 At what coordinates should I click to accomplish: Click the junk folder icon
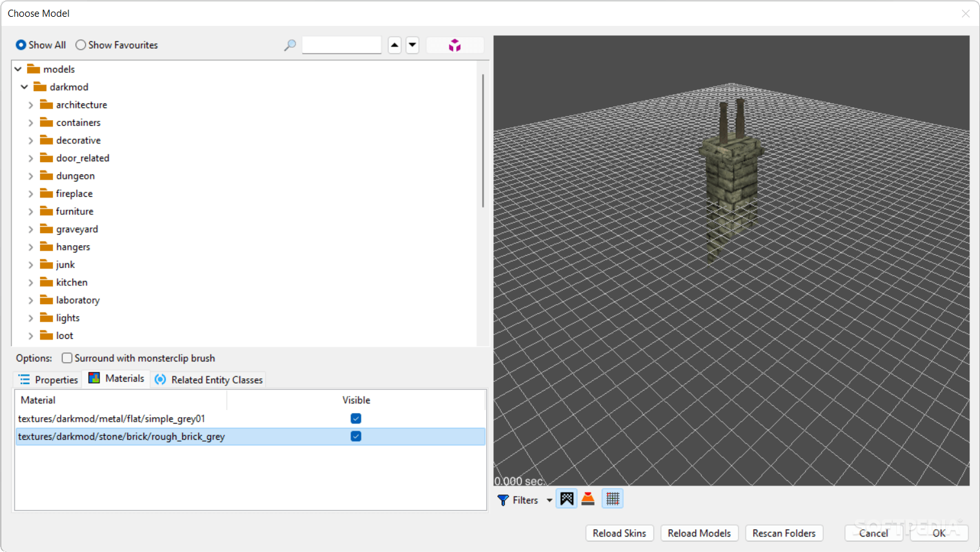point(46,264)
